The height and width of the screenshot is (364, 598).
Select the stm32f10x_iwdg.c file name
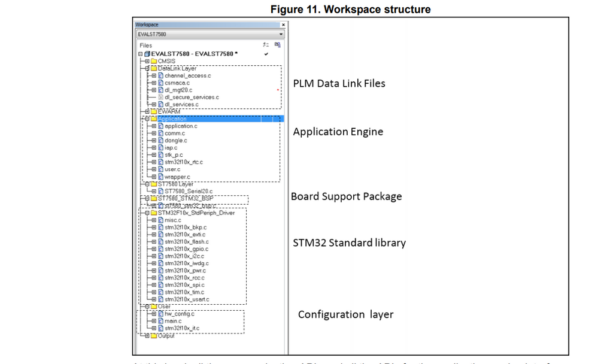(x=187, y=263)
